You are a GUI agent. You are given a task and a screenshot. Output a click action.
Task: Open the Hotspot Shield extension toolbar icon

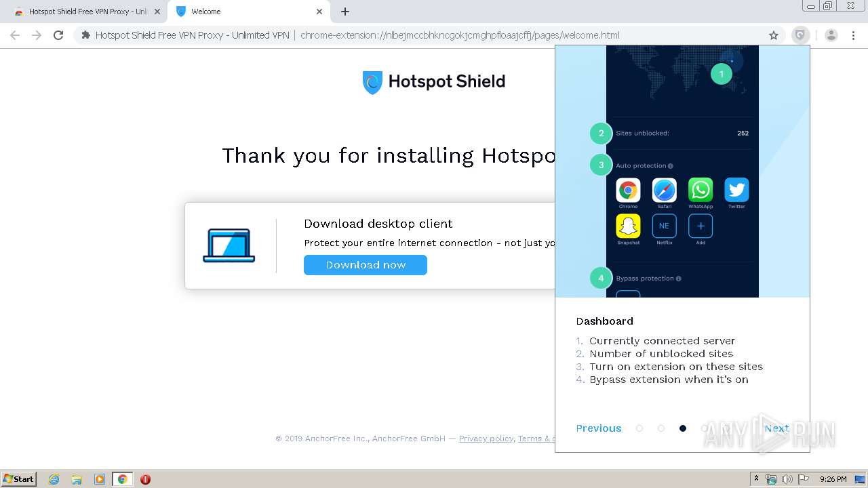coord(801,35)
